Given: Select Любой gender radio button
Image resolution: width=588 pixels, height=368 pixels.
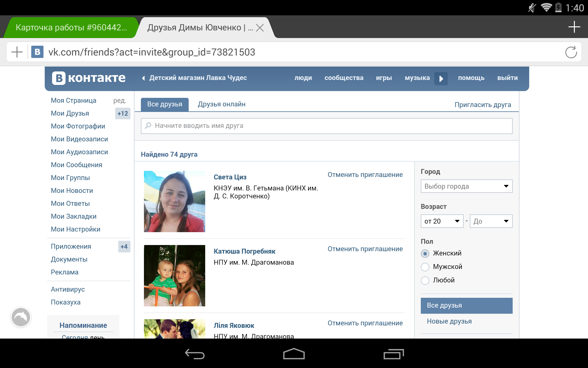Looking at the screenshot, I should click(x=425, y=281).
